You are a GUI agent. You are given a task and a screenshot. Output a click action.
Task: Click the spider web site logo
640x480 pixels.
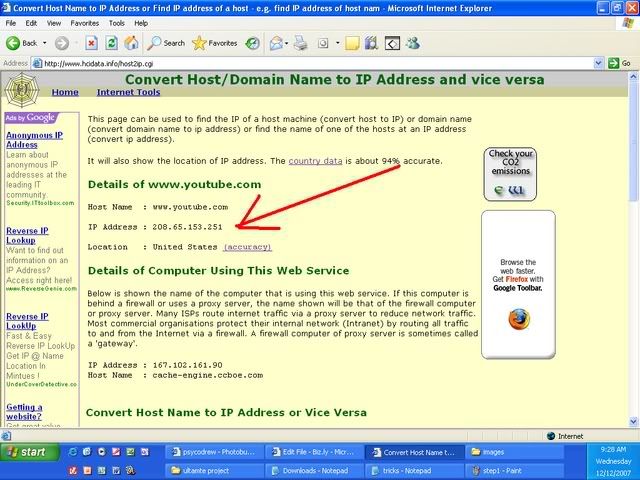click(x=22, y=90)
